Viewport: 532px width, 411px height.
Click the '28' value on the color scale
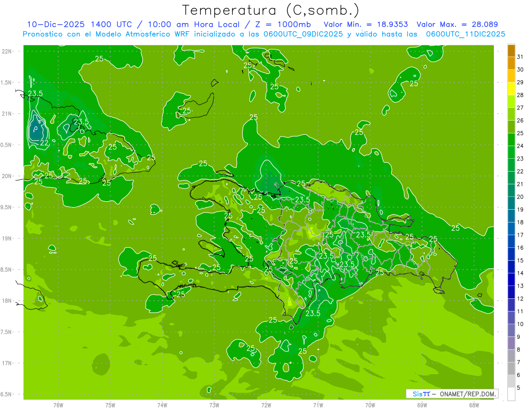[x=520, y=95]
